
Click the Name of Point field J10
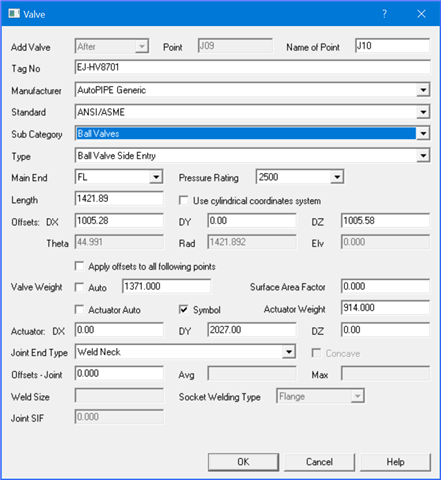392,46
